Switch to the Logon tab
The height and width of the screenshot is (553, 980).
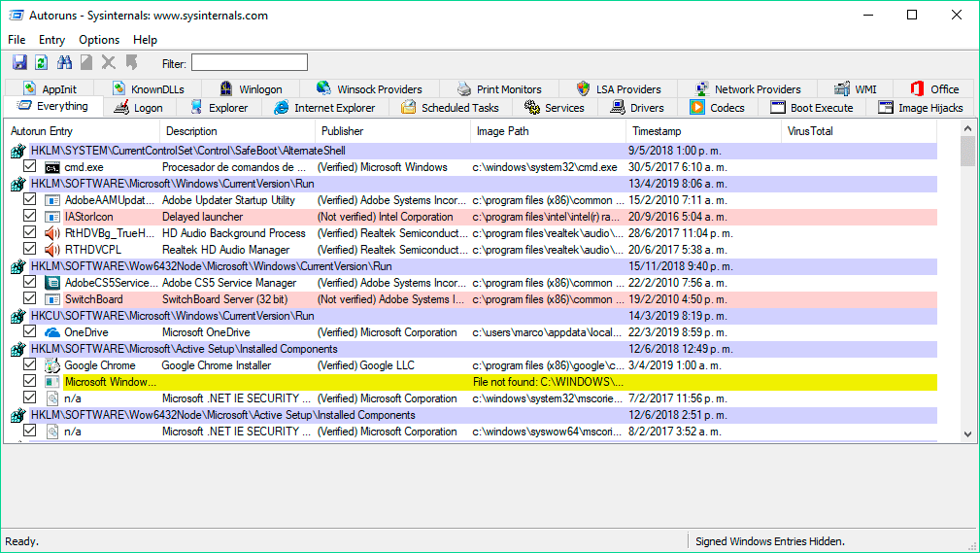coord(139,108)
